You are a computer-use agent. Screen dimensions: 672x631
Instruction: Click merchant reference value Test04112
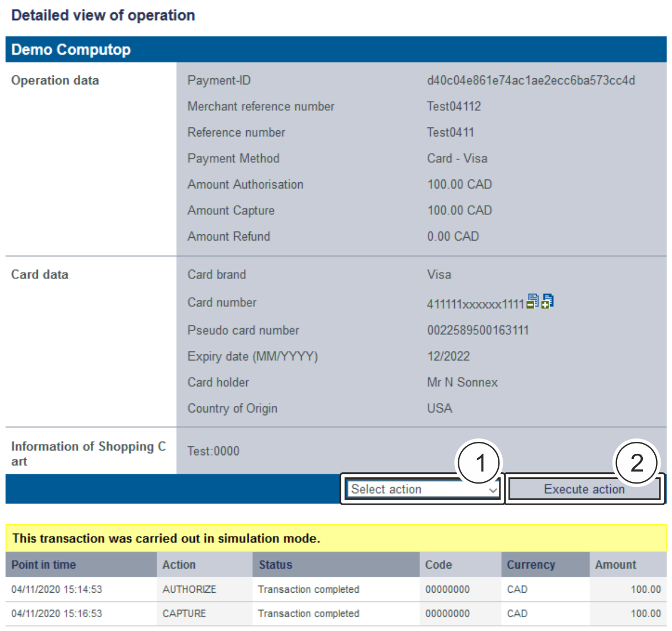(x=454, y=106)
